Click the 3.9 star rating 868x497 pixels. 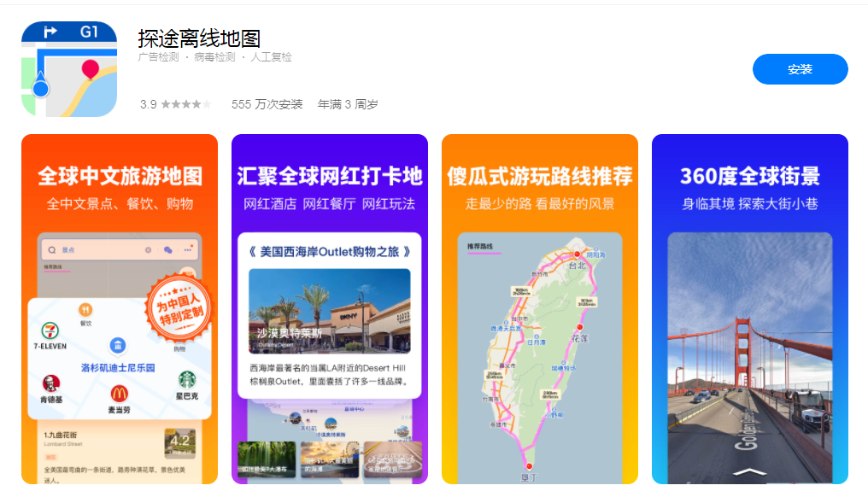(x=175, y=104)
